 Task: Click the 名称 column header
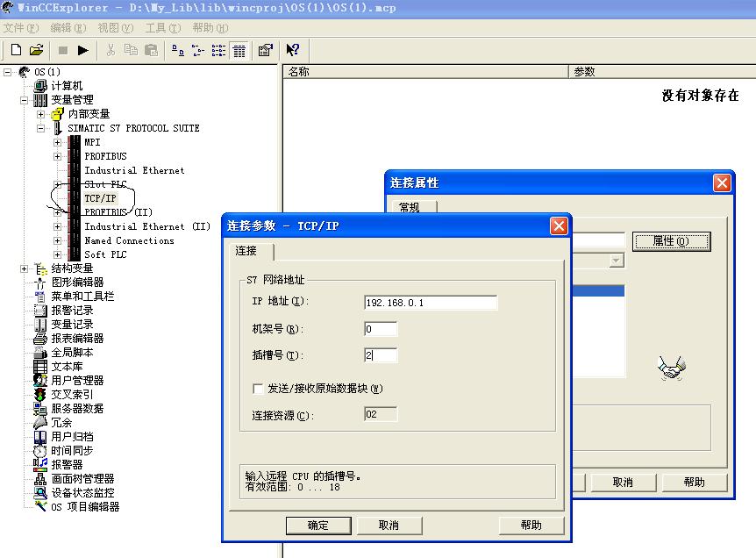pos(425,72)
